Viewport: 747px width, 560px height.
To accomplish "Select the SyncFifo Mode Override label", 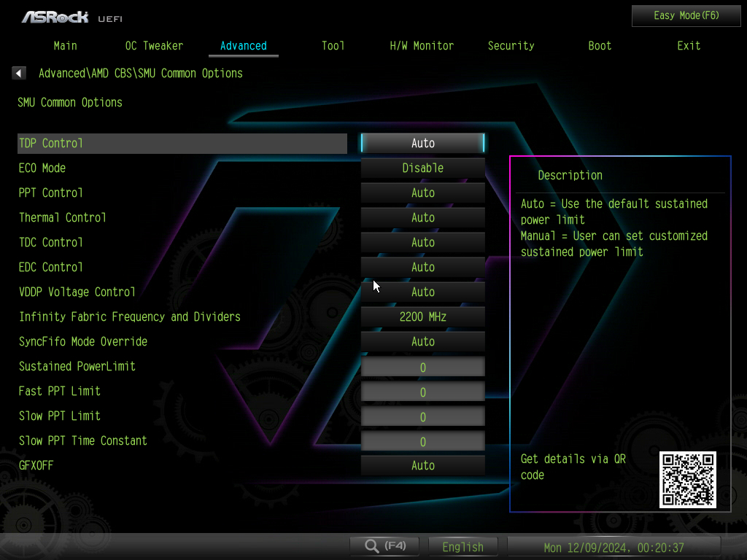I will pyautogui.click(x=83, y=341).
